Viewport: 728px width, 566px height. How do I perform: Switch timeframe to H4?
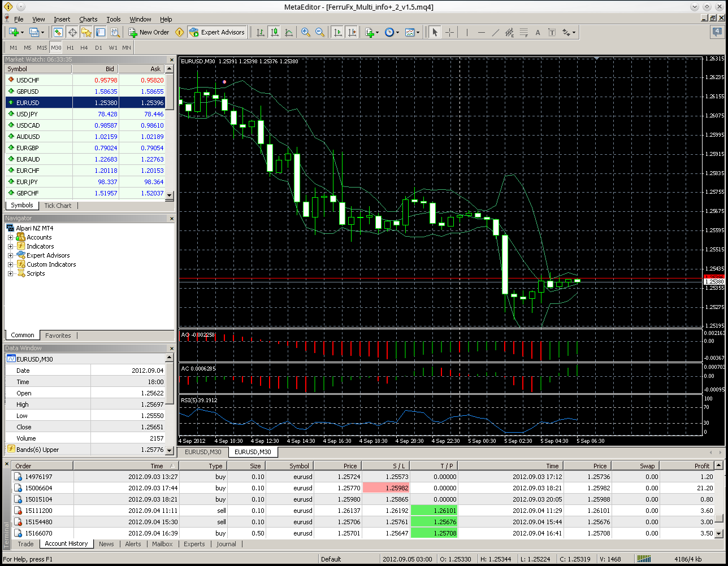(84, 47)
